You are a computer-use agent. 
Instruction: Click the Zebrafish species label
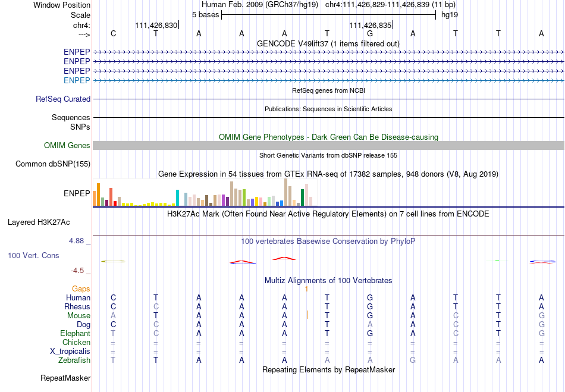(x=74, y=360)
